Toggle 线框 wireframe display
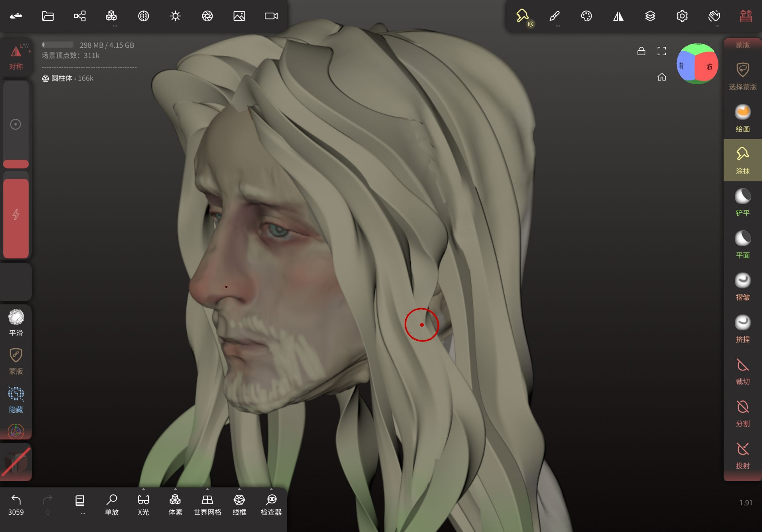 [239, 505]
